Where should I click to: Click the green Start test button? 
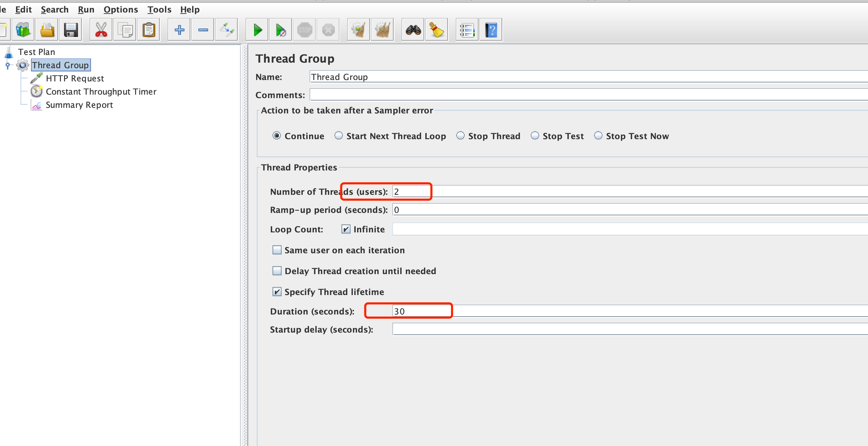257,30
